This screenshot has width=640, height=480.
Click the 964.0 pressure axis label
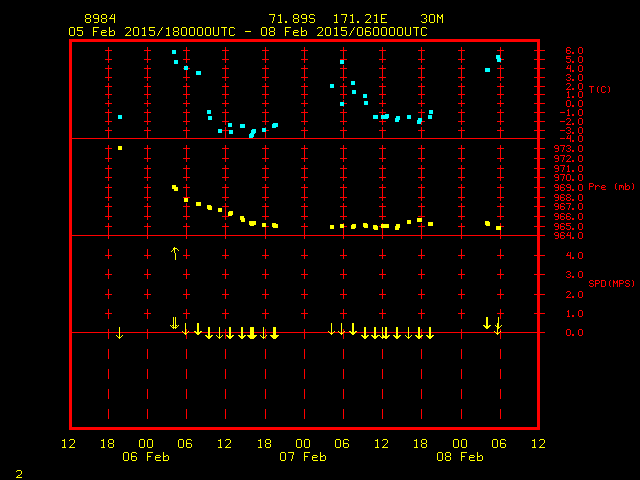click(569, 236)
